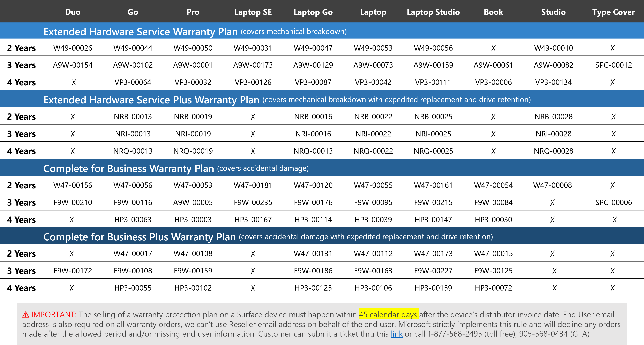644x345 pixels.
Task: Click the Complete for Business Warranty Plan heading
Action: coord(129,168)
